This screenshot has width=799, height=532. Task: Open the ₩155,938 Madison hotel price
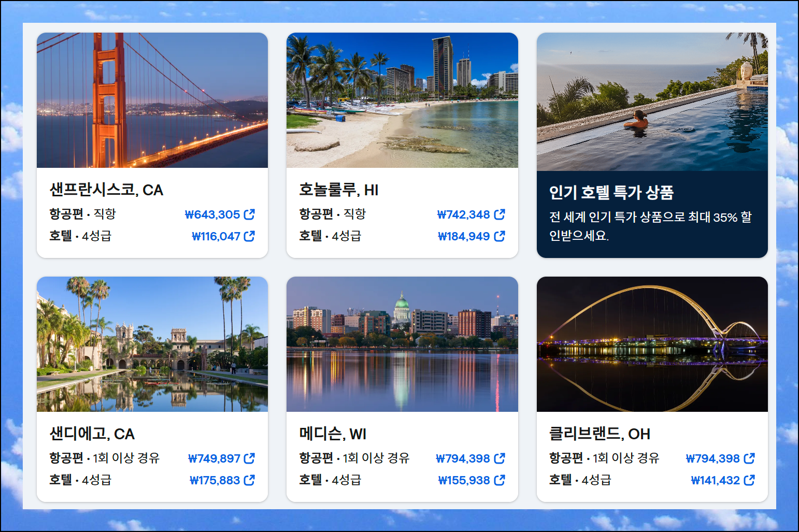464,480
